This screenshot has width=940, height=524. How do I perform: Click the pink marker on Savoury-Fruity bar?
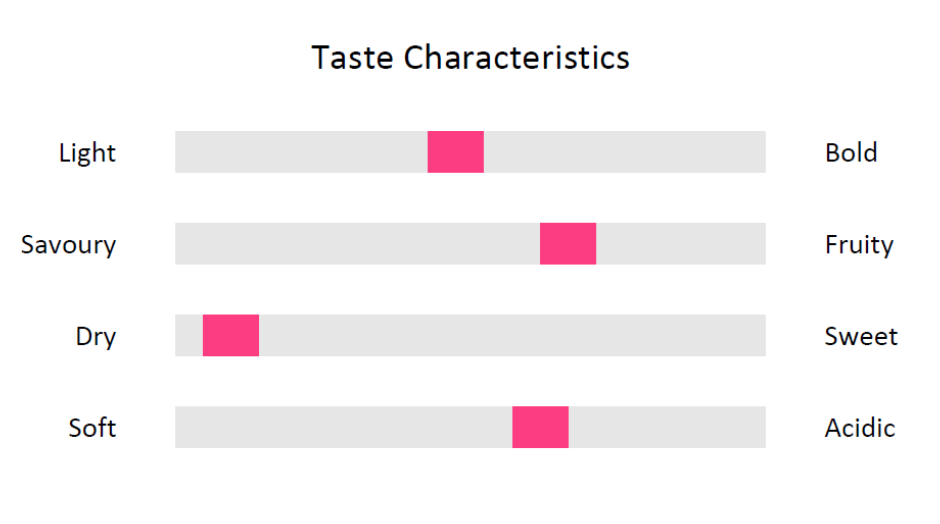(x=568, y=243)
